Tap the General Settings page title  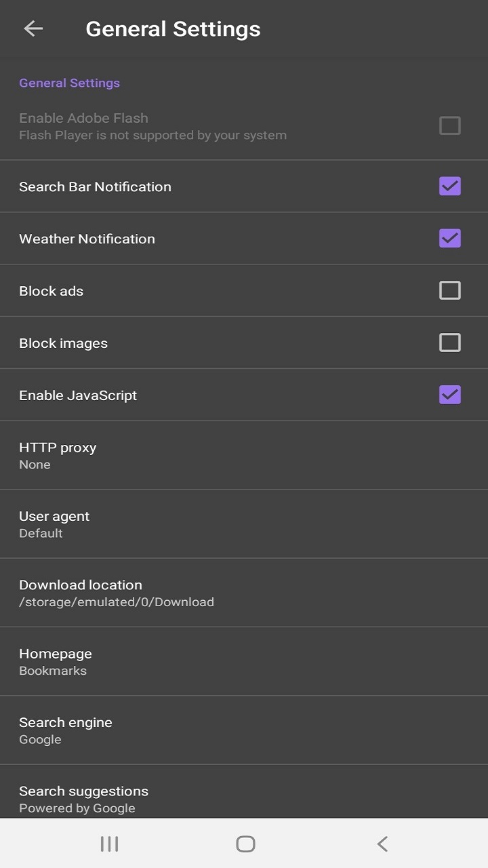[x=173, y=29]
